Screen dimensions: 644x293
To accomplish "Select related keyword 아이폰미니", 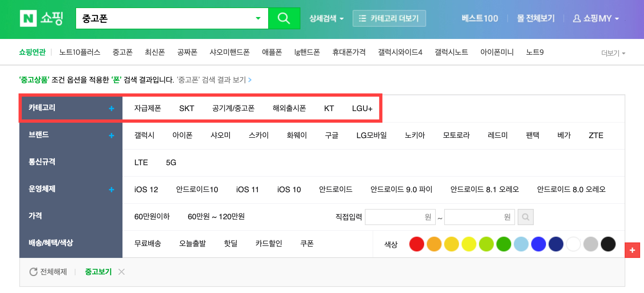I will (497, 52).
